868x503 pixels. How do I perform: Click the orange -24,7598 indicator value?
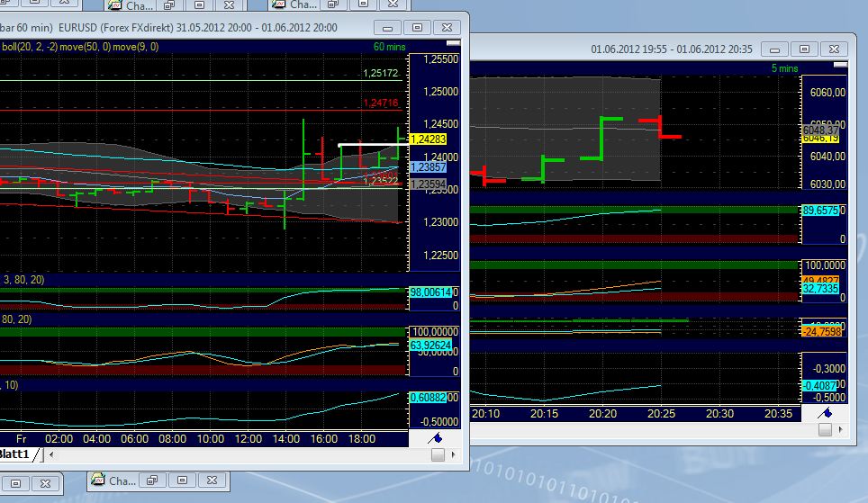[821, 331]
